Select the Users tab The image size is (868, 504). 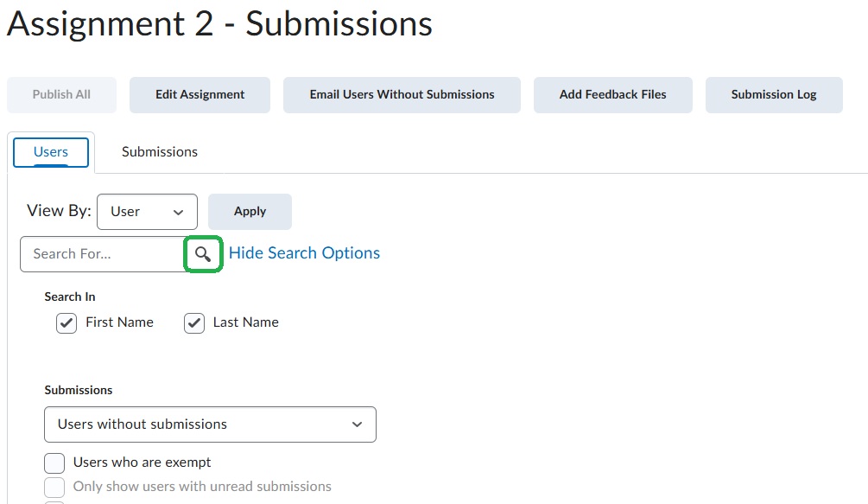pyautogui.click(x=51, y=152)
